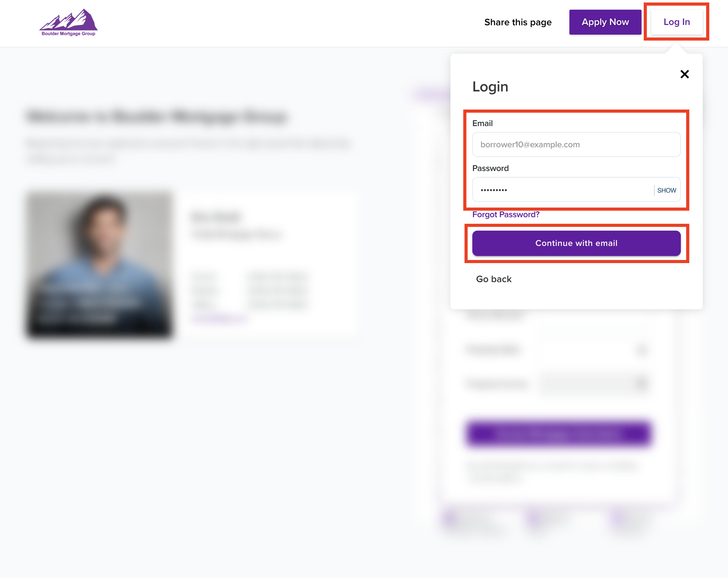
Task: Click blurred purple link on officer card
Action: coord(219,318)
